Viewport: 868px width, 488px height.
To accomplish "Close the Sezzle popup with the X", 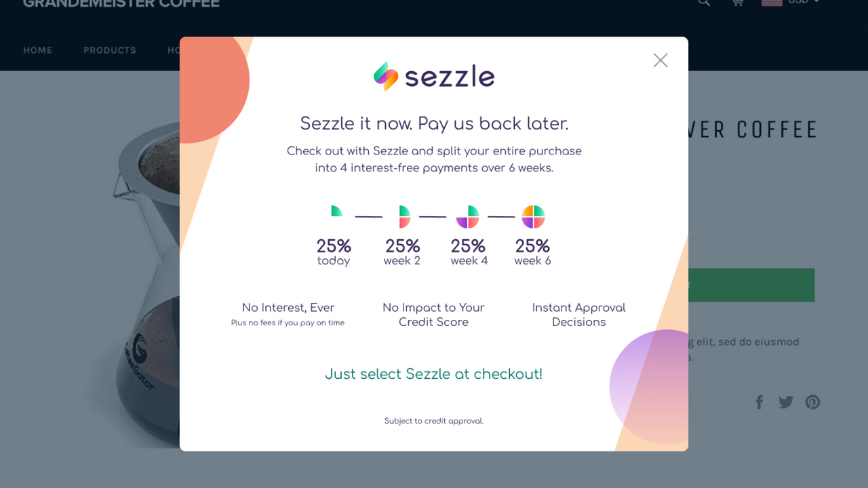I will click(x=660, y=60).
